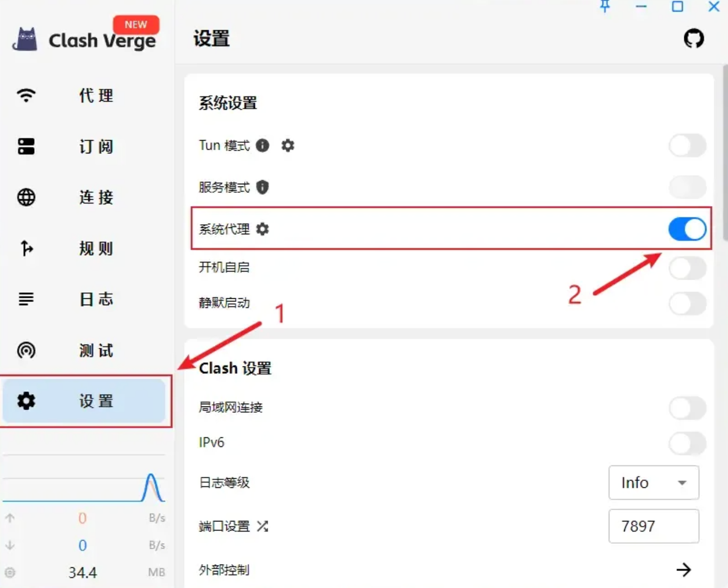Click the port number input field
The height and width of the screenshot is (588, 728).
653,526
